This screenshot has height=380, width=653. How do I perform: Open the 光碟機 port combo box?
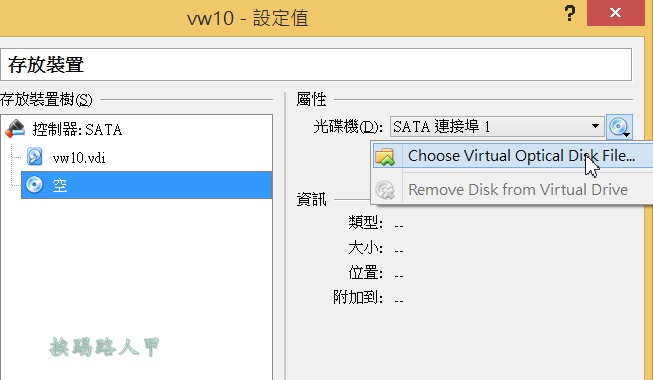click(x=497, y=127)
